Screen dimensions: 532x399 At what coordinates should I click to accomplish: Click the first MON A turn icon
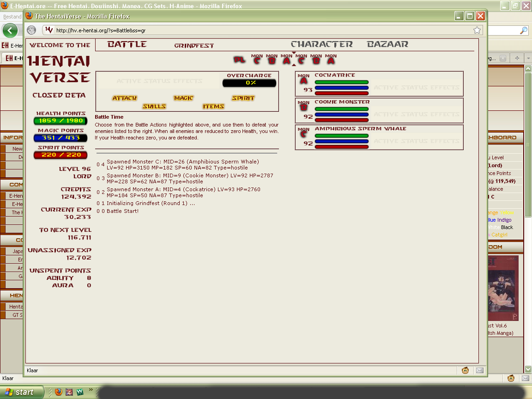pos(286,59)
